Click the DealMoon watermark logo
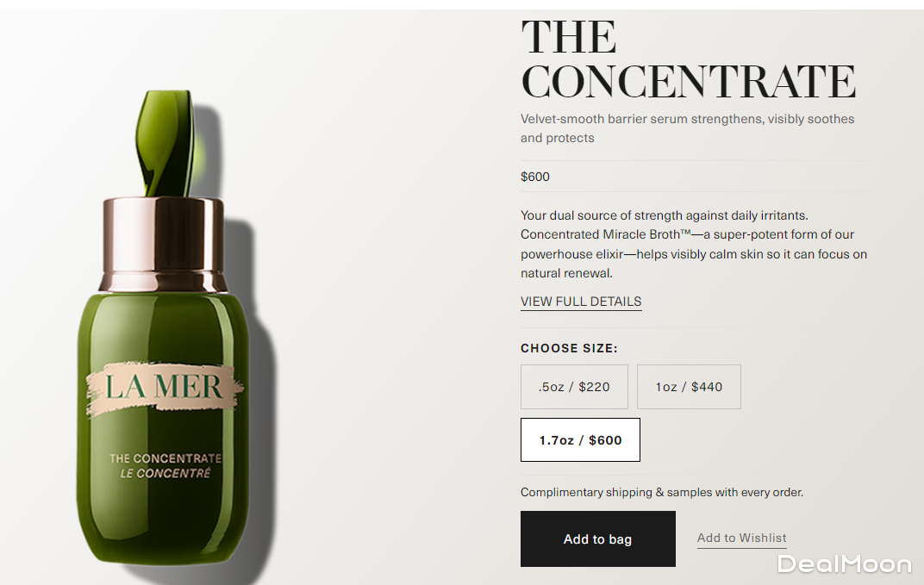The height and width of the screenshot is (585, 924). tap(844, 564)
